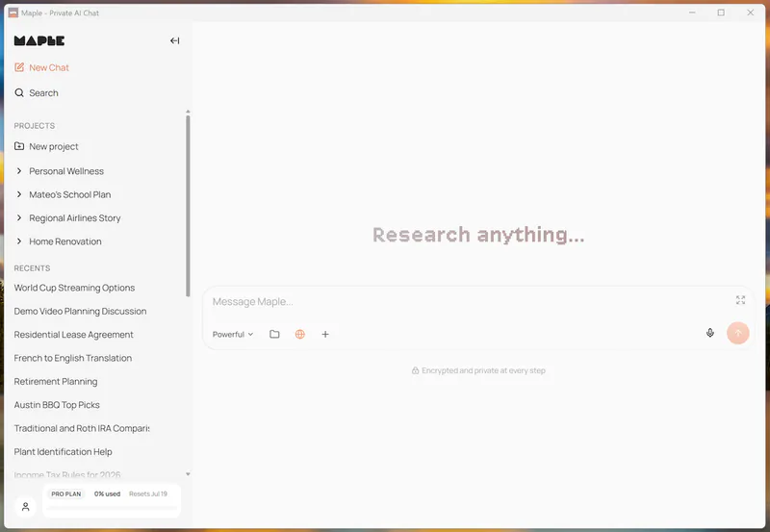
Task: Click the lock icon beside encryption note
Action: [x=415, y=370]
